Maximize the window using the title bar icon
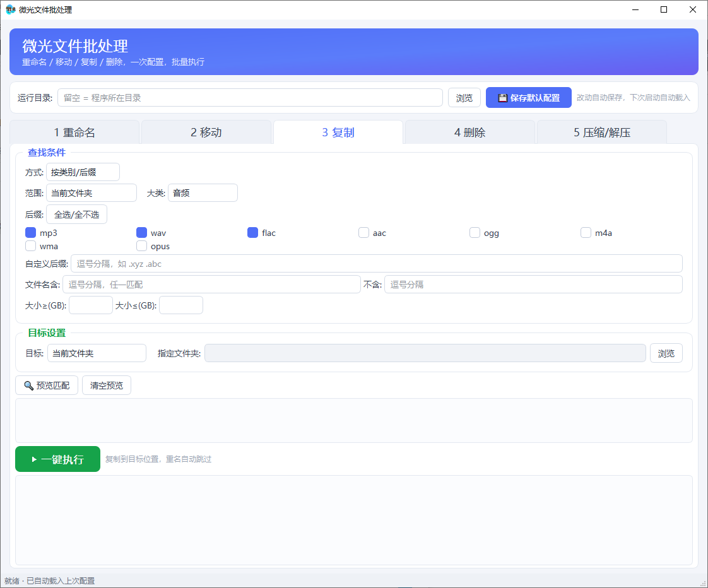This screenshot has height=588, width=708. coord(664,9)
